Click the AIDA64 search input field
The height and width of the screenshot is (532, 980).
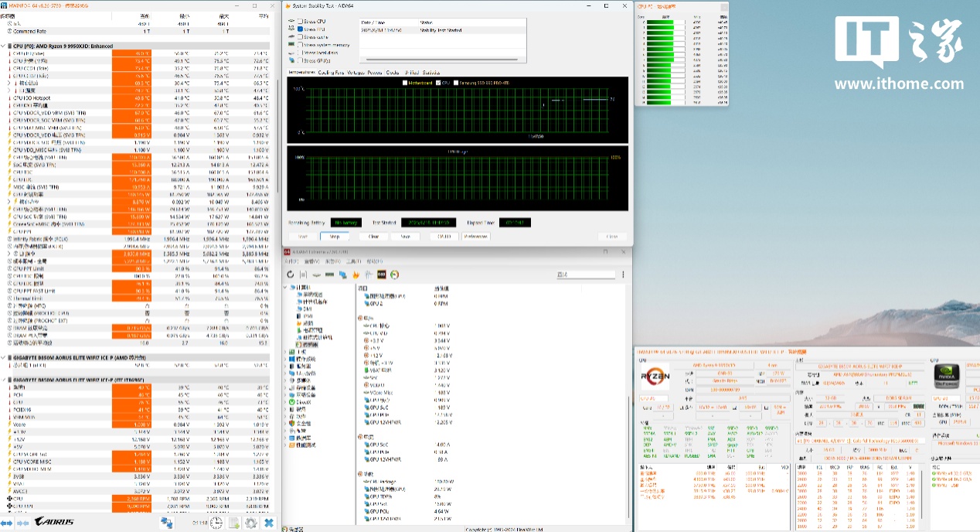pyautogui.click(x=585, y=275)
